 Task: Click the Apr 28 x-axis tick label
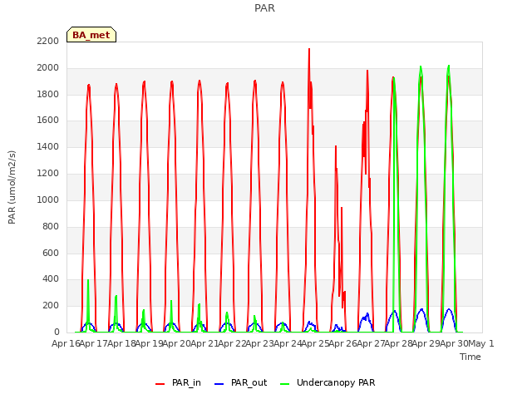click(398, 343)
